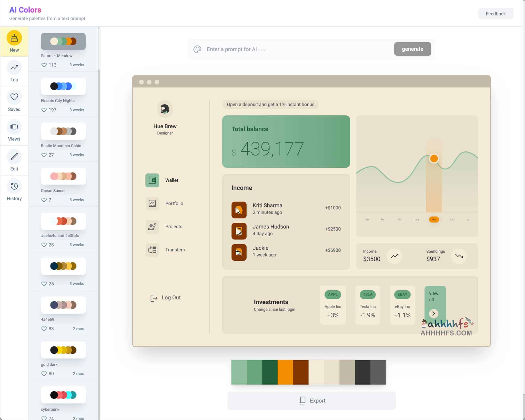525x420 pixels.
Task: Click the Log Out icon
Action: (154, 298)
